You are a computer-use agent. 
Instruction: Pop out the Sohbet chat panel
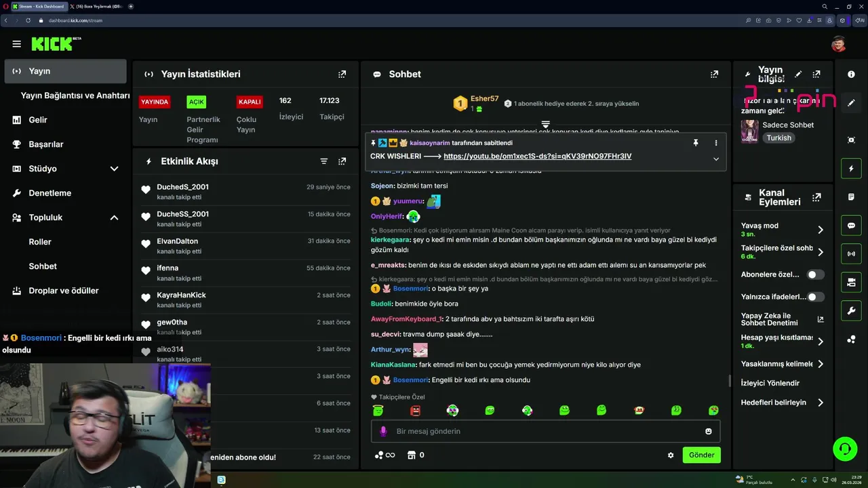tap(714, 74)
